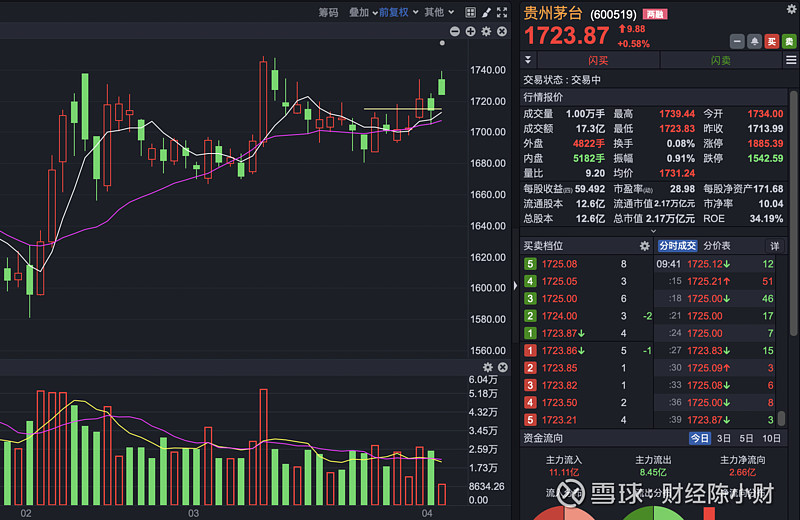This screenshot has width=800, height=520.
Task: Zoom in the candlestick chart
Action: tap(470, 32)
